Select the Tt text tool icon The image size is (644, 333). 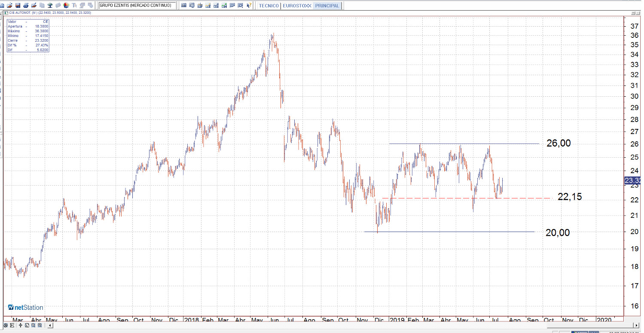74,6
